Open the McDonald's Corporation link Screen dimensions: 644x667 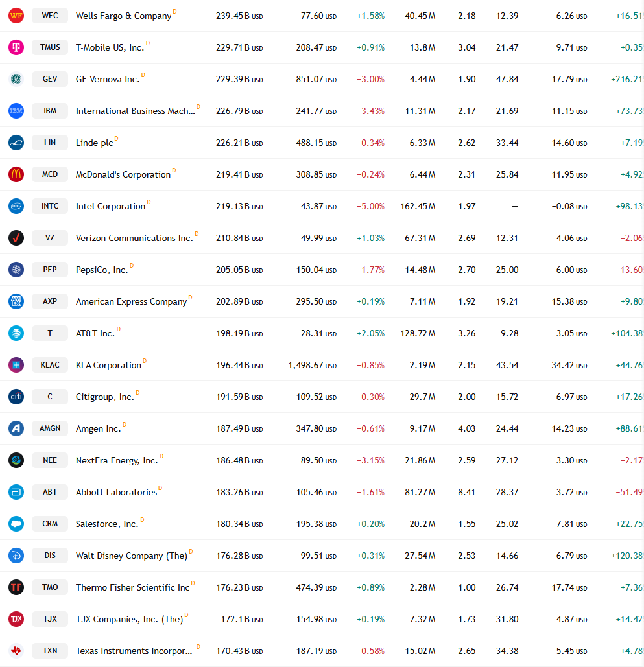click(x=123, y=175)
